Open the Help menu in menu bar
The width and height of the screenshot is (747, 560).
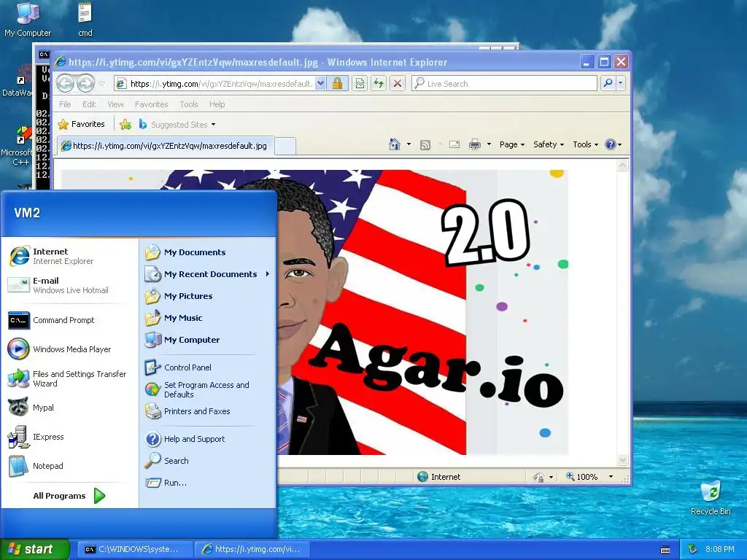click(x=217, y=104)
